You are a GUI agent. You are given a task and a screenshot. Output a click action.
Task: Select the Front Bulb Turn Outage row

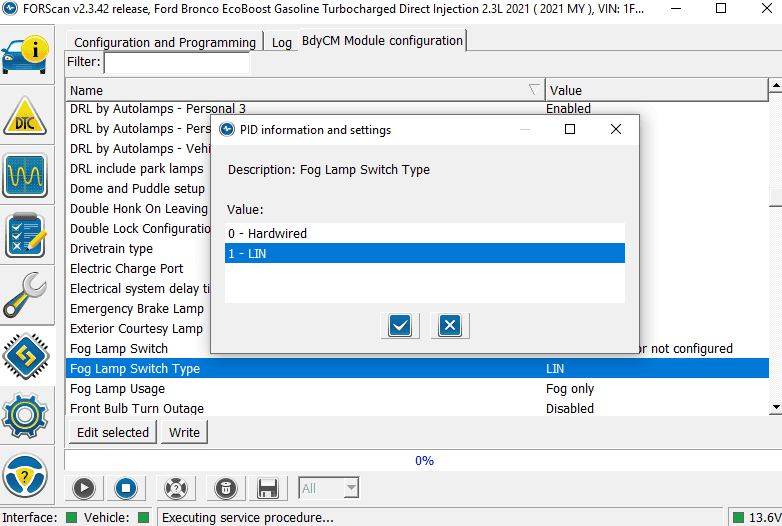tap(417, 408)
